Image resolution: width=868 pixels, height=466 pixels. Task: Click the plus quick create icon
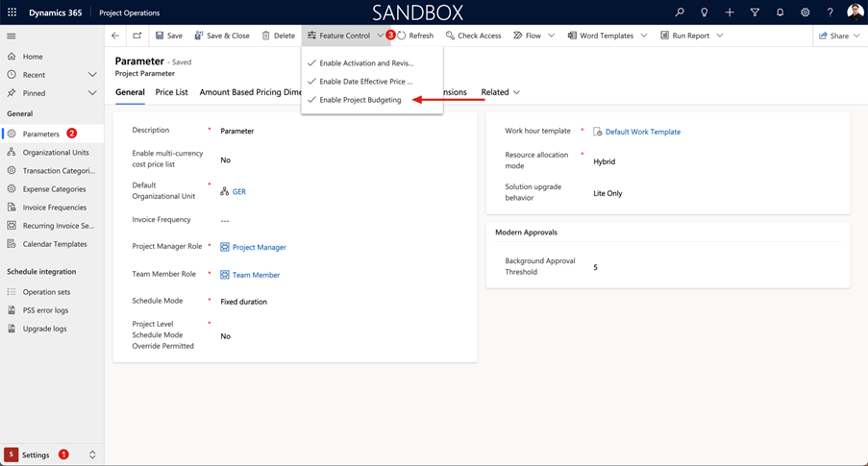(730, 12)
